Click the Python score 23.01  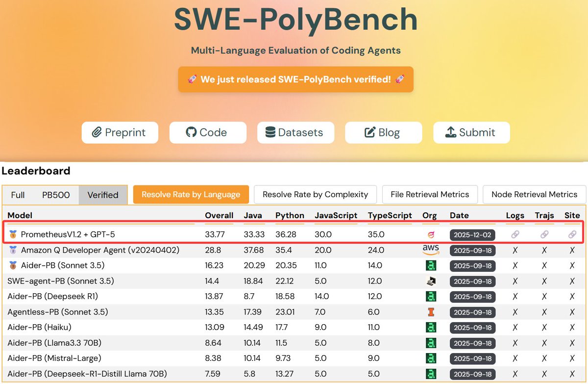coord(285,312)
